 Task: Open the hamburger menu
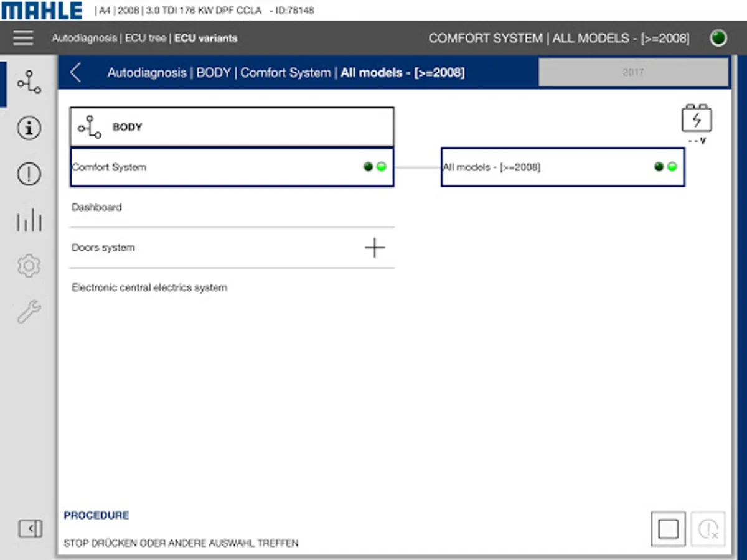point(23,38)
